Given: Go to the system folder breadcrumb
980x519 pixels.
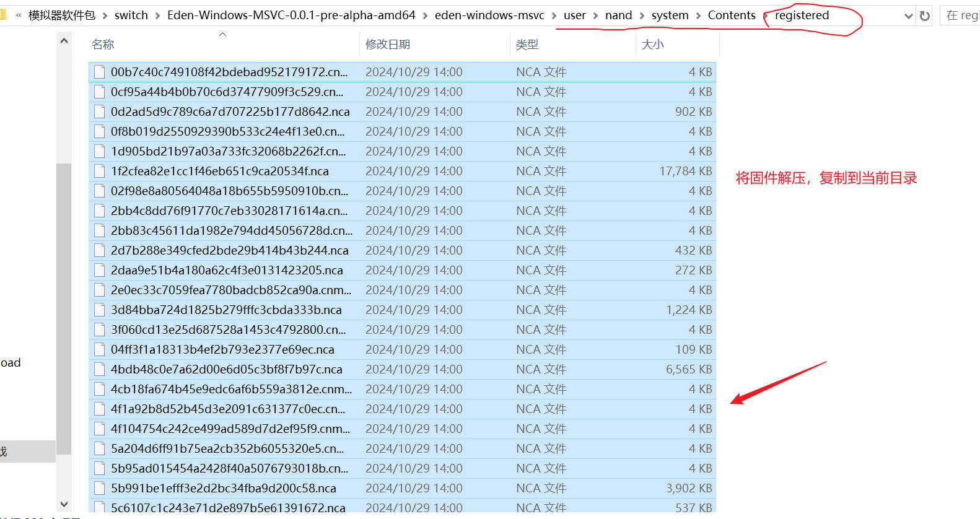Looking at the screenshot, I should (670, 15).
